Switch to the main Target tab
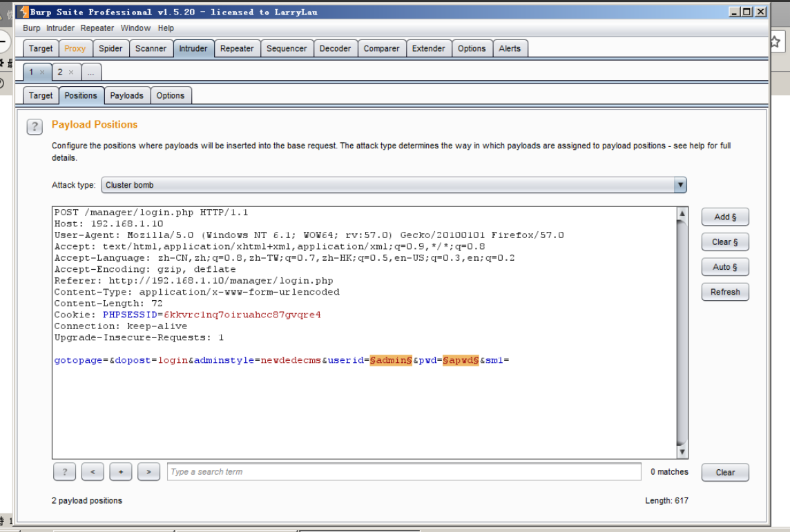The width and height of the screenshot is (790, 532). (40, 48)
